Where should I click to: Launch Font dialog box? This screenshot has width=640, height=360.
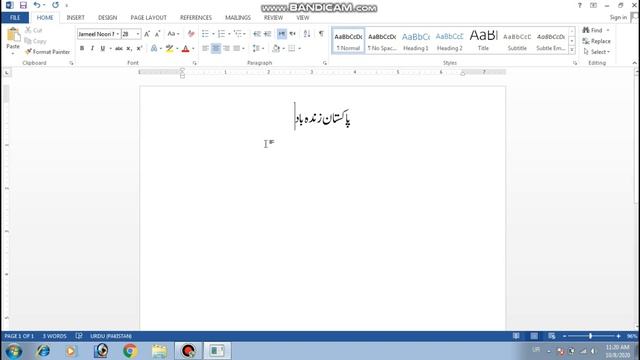194,63
